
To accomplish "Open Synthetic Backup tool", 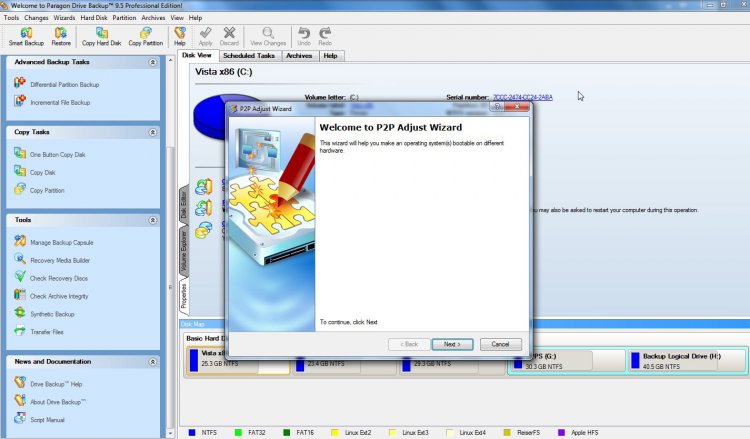I will [x=44, y=313].
